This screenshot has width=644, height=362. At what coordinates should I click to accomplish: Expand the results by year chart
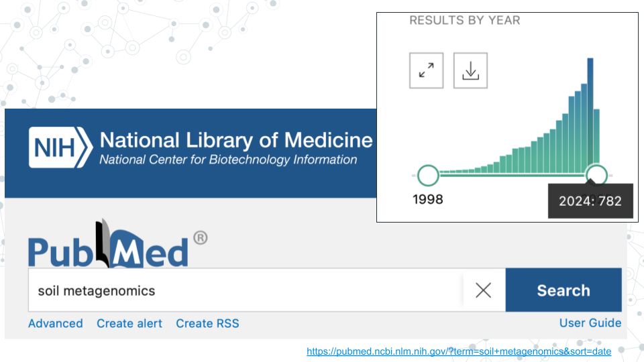pyautogui.click(x=426, y=70)
